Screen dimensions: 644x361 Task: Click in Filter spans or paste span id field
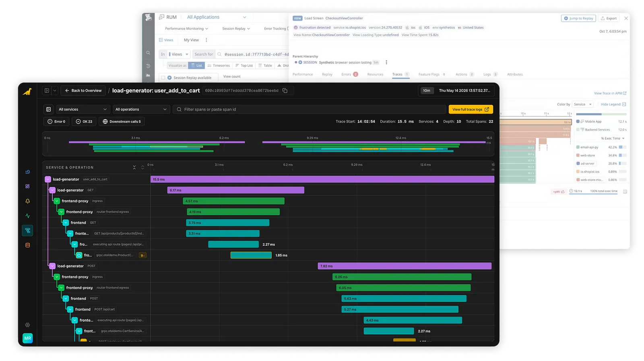[309, 109]
